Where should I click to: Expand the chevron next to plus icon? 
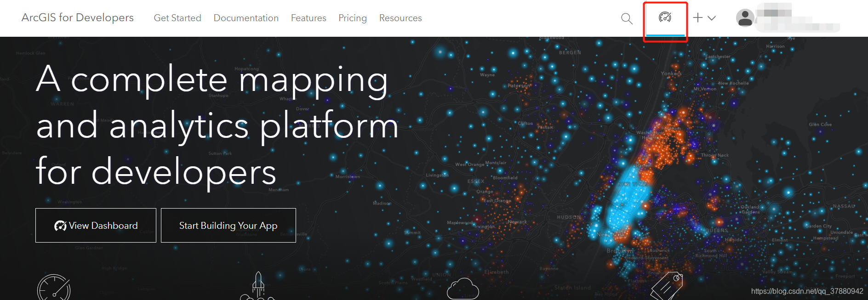click(712, 18)
